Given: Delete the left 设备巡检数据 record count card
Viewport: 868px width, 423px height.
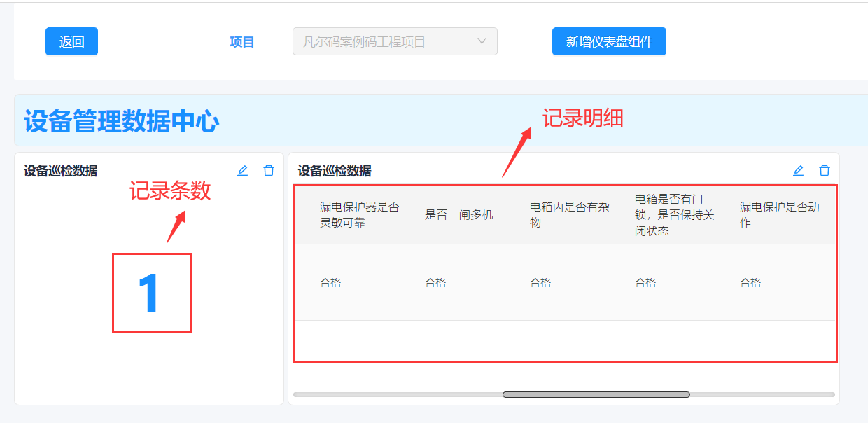Looking at the screenshot, I should tap(269, 171).
